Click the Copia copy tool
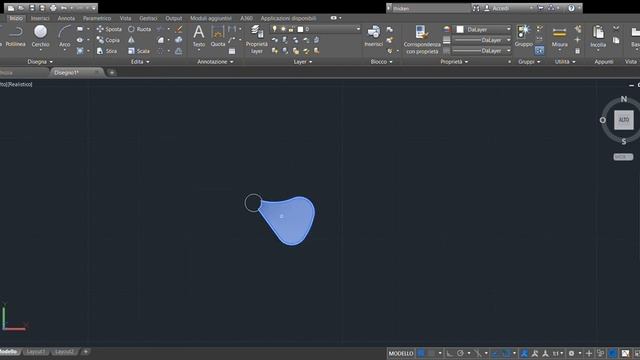The height and width of the screenshot is (360, 640). pyautogui.click(x=108, y=40)
